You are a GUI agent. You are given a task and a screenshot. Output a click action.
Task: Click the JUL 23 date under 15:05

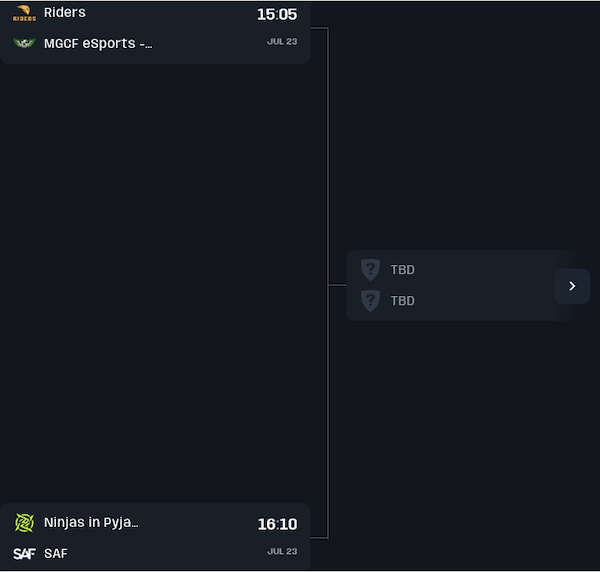[x=282, y=42]
